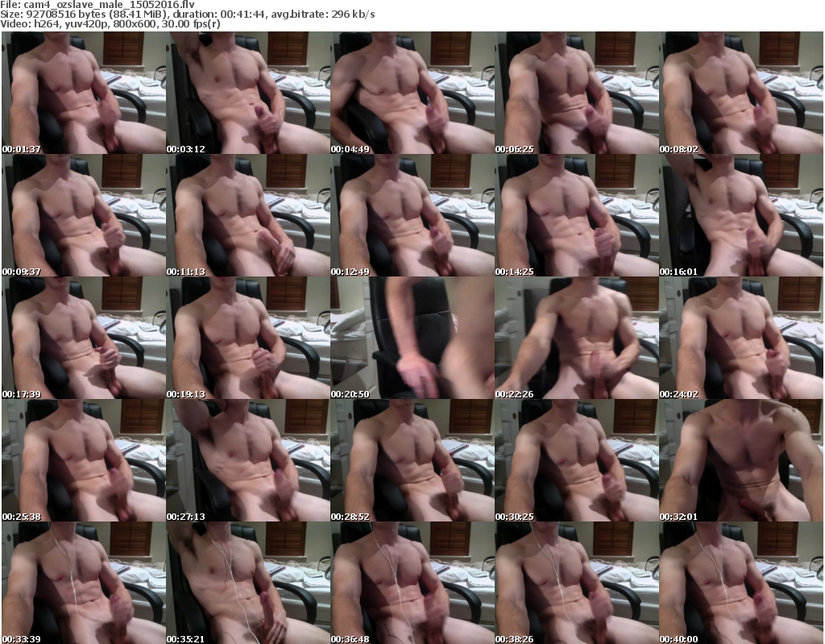Select the 'Video: h264, yuv420p' info line
The image size is (825, 644).
pos(110,24)
